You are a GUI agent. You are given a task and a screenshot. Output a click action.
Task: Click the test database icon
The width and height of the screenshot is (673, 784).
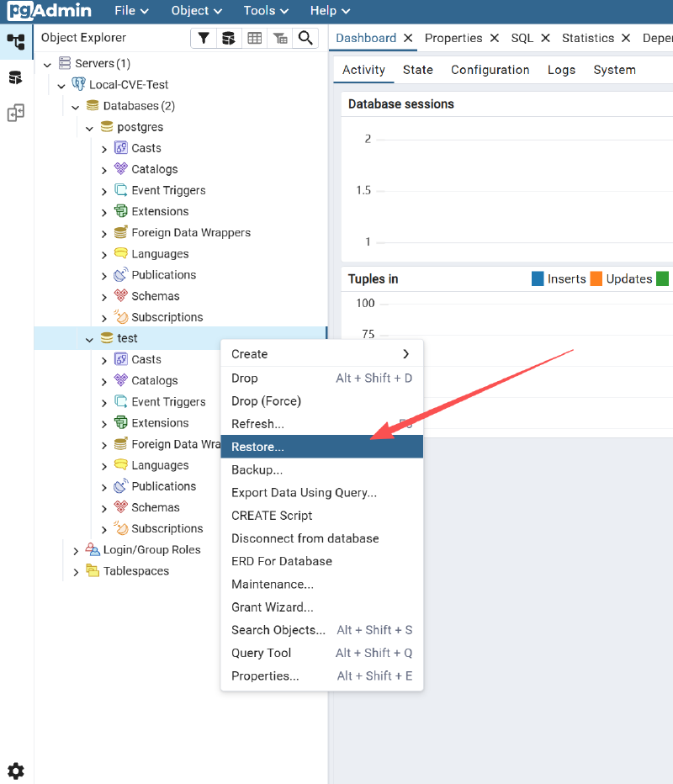107,338
